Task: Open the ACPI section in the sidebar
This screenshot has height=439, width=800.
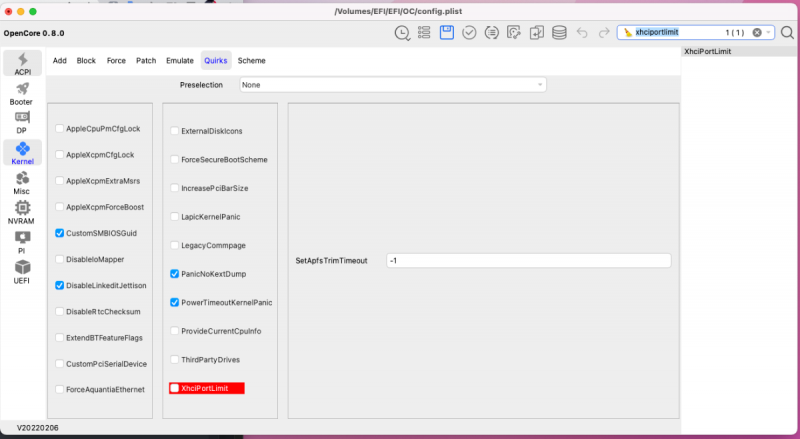Action: [x=22, y=63]
